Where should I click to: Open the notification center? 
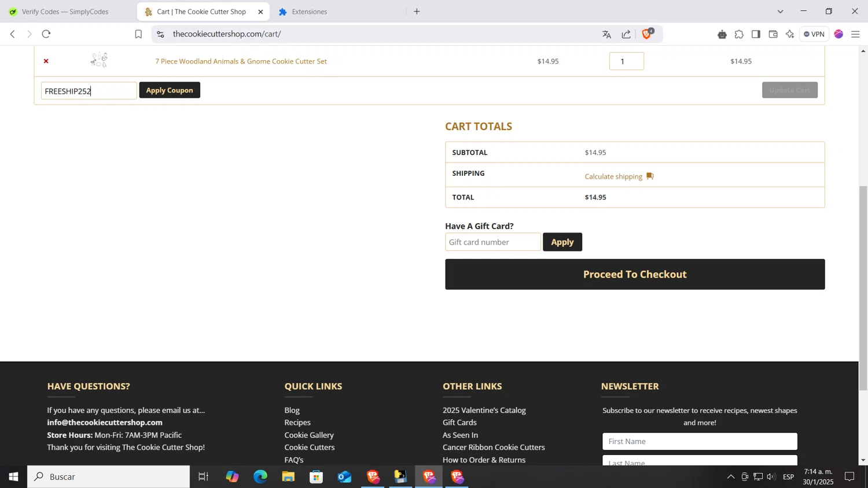(849, 476)
